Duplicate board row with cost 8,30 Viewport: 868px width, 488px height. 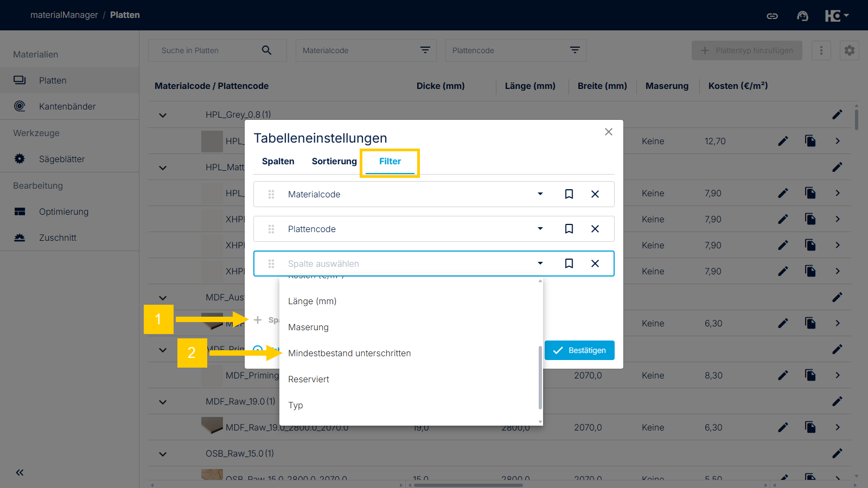(810, 375)
